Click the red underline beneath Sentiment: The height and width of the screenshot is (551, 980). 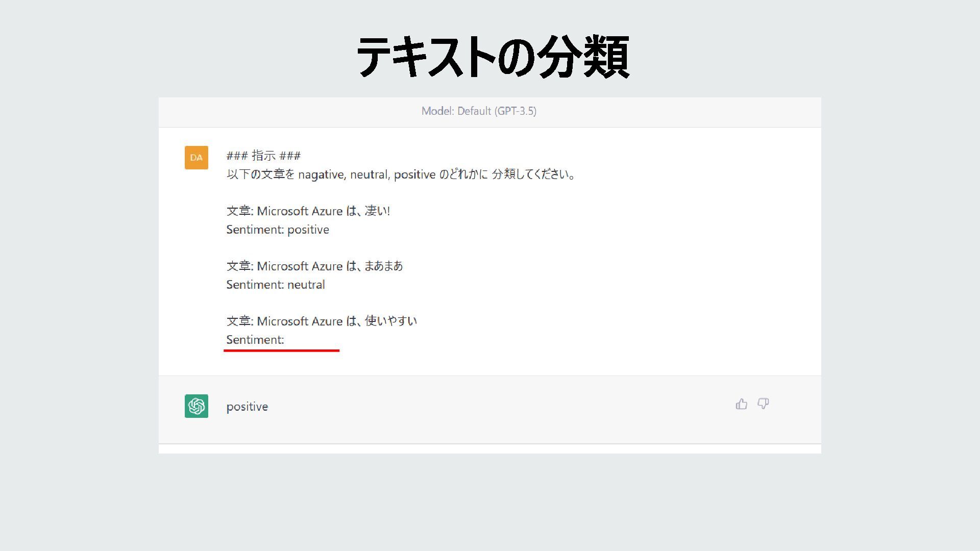pyautogui.click(x=281, y=350)
